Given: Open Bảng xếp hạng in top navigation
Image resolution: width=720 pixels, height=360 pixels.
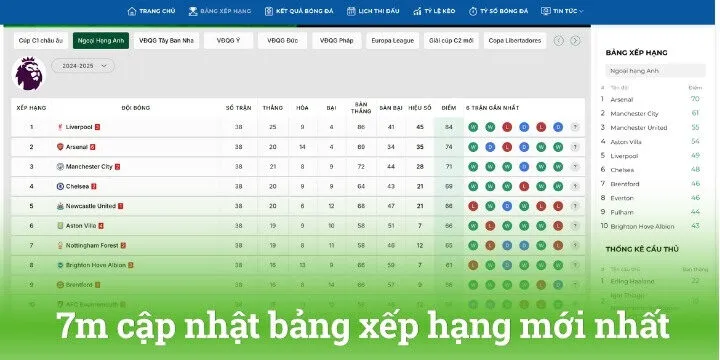Looking at the screenshot, I should click(x=220, y=11).
